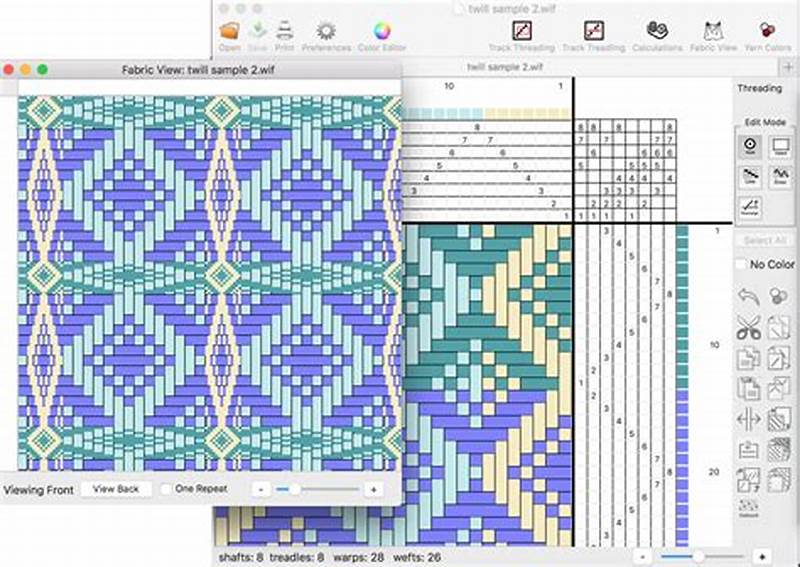The width and height of the screenshot is (800, 567).
Task: Zoom in Fabric View with plus button
Action: [x=374, y=489]
